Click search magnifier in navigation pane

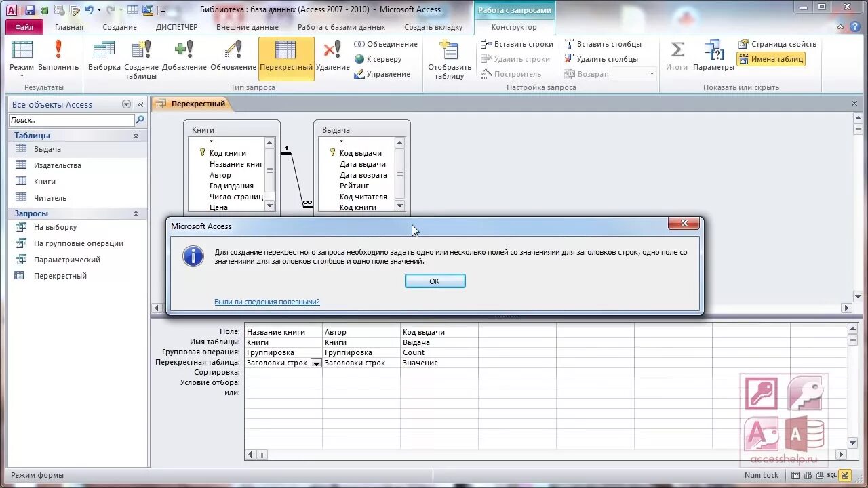point(140,120)
